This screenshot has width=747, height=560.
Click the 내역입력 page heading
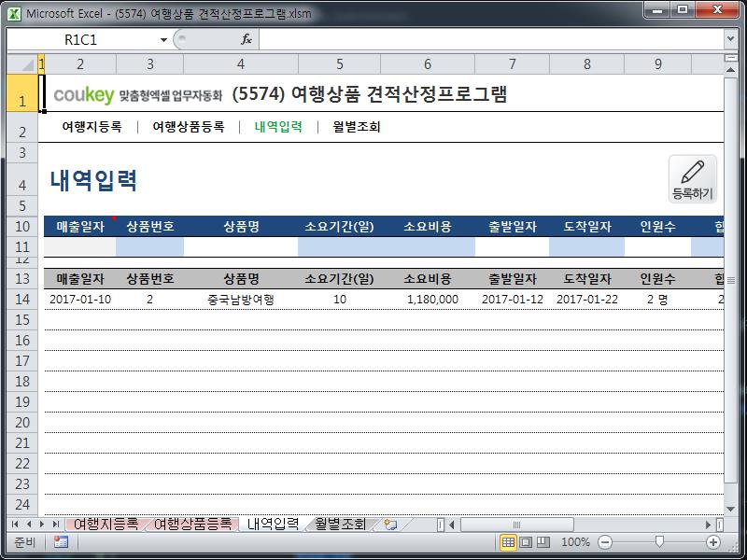point(93,180)
